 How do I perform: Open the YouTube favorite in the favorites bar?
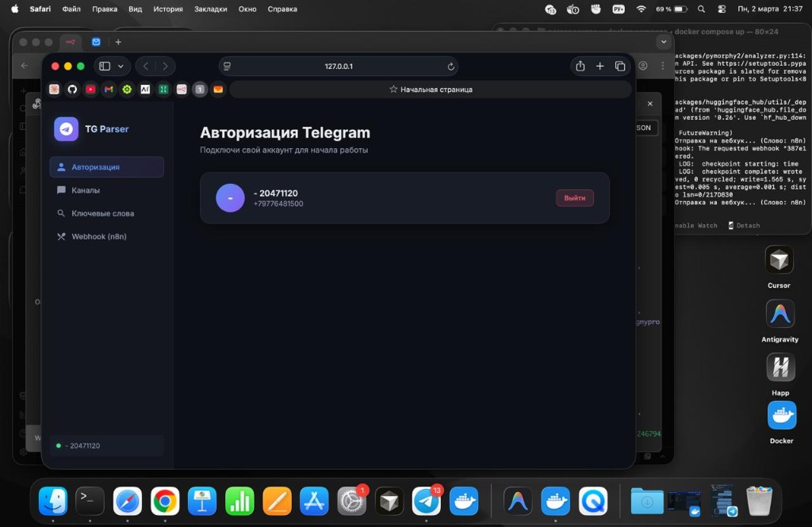90,90
